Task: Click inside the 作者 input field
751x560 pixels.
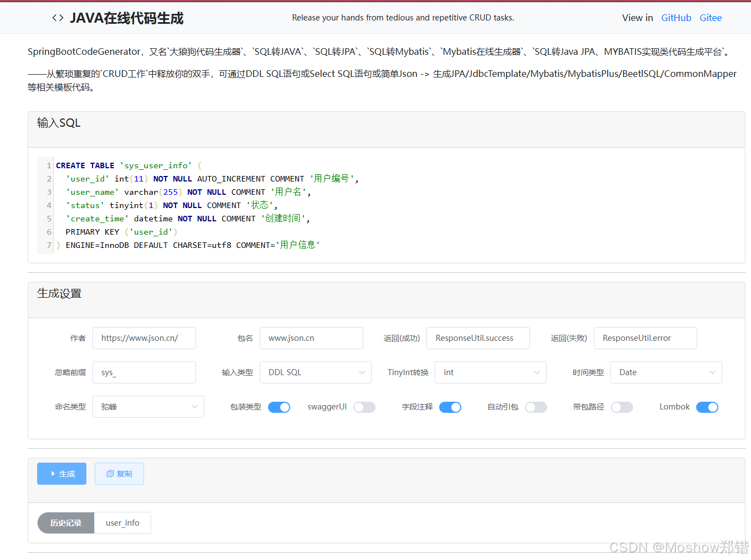Action: coord(144,338)
